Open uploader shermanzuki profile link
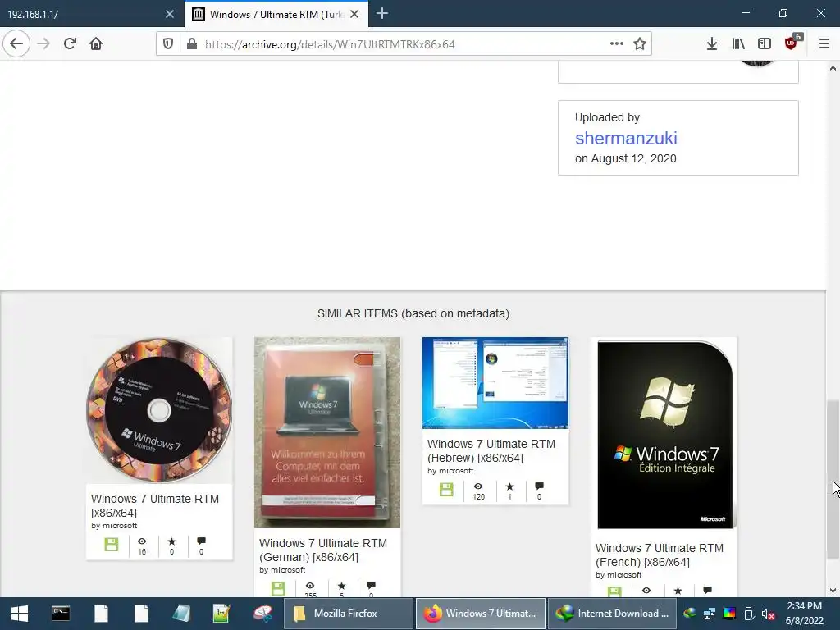The width and height of the screenshot is (840, 630). [x=626, y=138]
